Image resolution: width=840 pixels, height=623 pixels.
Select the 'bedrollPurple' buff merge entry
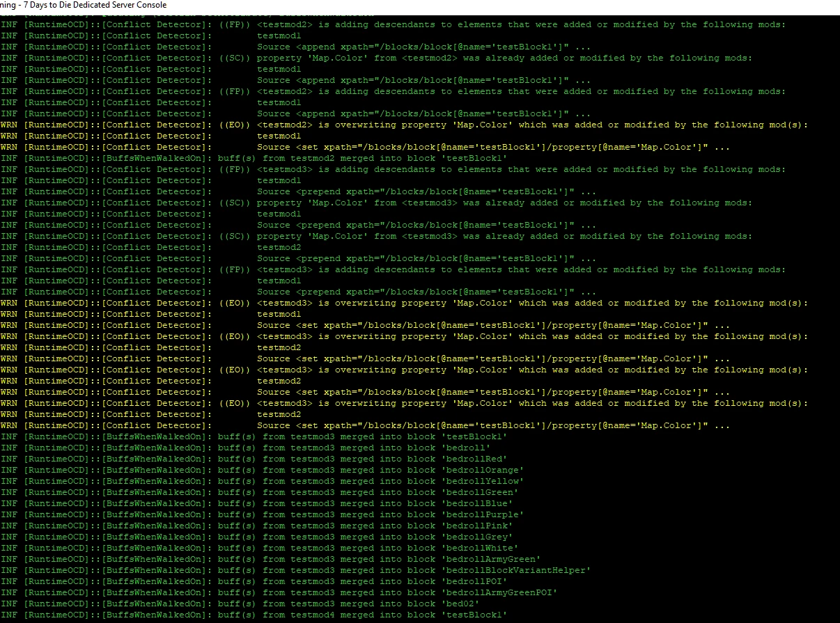coord(263,514)
